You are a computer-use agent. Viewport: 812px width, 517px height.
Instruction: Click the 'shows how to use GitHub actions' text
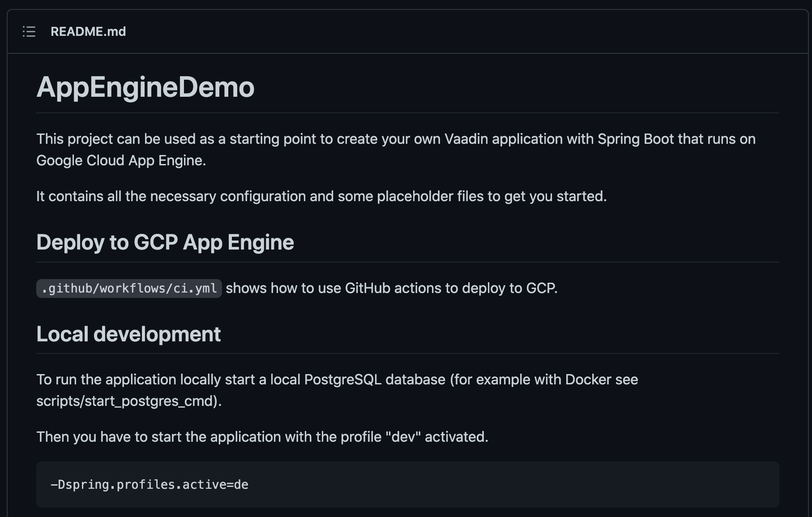click(x=392, y=288)
